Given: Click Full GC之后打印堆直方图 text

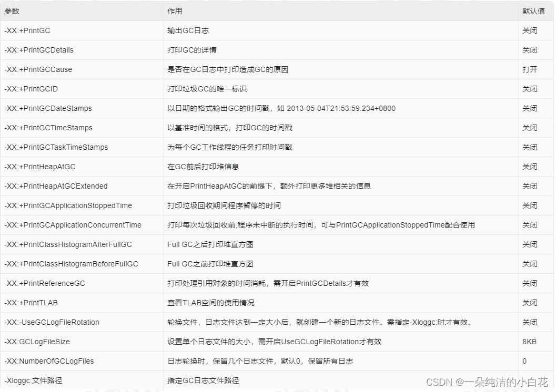Looking at the screenshot, I should tap(210, 245).
